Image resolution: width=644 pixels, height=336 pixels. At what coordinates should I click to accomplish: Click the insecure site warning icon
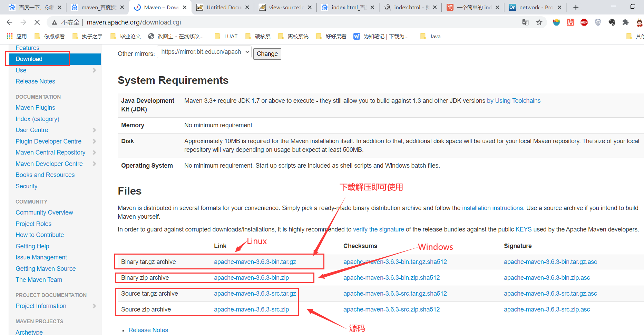54,22
